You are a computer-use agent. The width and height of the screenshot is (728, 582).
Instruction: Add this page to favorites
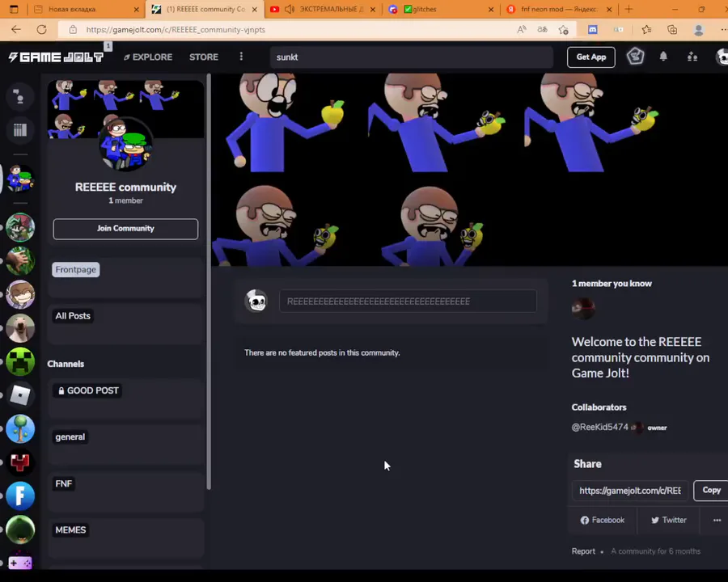564,30
